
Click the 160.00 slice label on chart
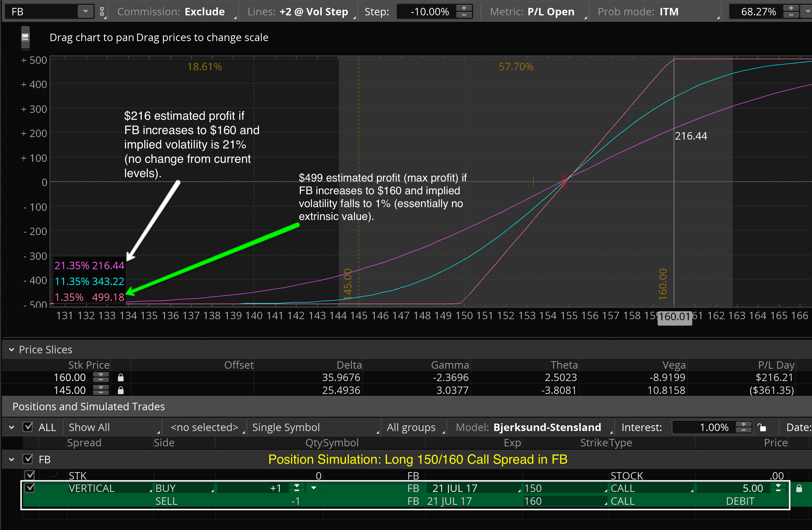click(x=663, y=284)
